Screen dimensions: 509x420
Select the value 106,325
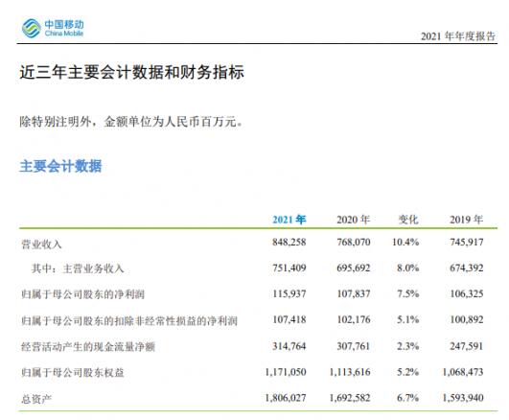coord(467,294)
